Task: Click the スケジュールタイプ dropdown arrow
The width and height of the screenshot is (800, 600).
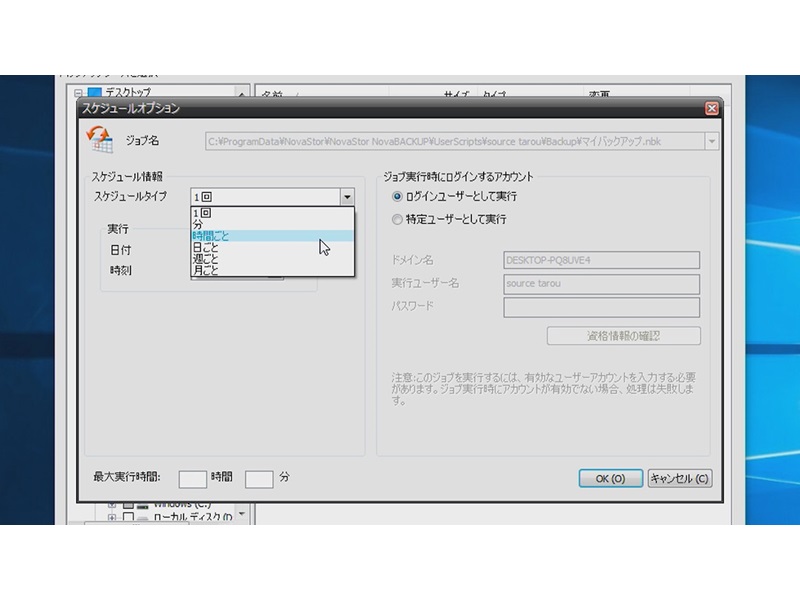Action: pyautogui.click(x=347, y=196)
